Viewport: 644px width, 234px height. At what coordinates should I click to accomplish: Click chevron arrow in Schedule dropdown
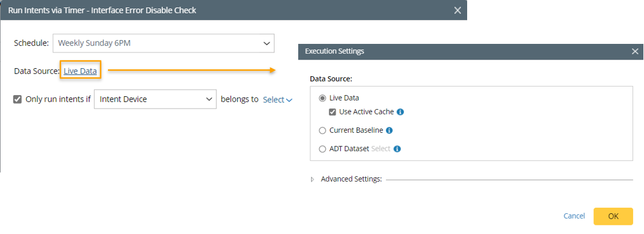point(267,43)
